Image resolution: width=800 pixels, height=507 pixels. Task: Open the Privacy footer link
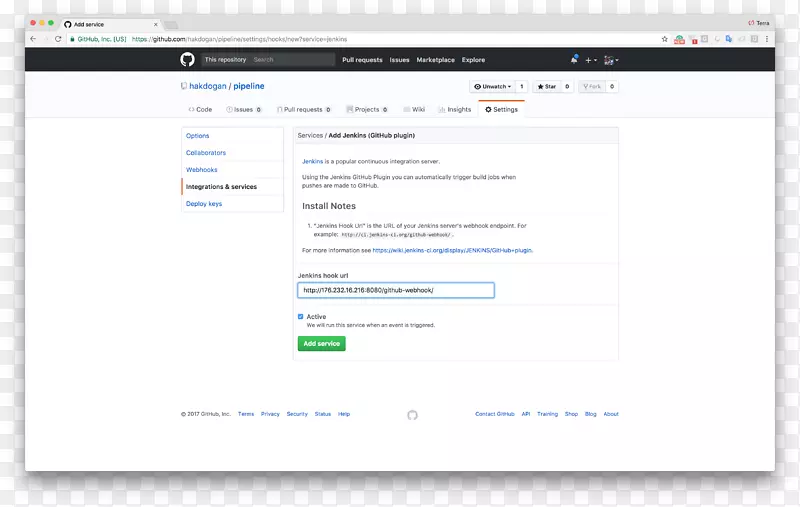(270, 414)
